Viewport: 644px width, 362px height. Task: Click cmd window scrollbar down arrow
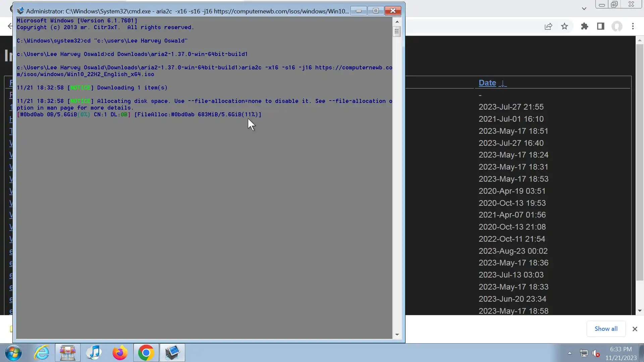pos(397,335)
